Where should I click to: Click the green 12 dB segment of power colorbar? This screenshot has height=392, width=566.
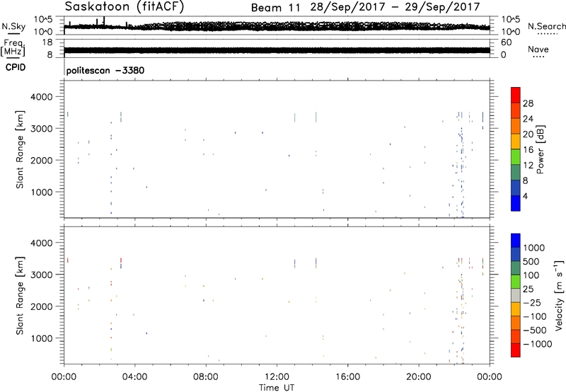point(516,156)
